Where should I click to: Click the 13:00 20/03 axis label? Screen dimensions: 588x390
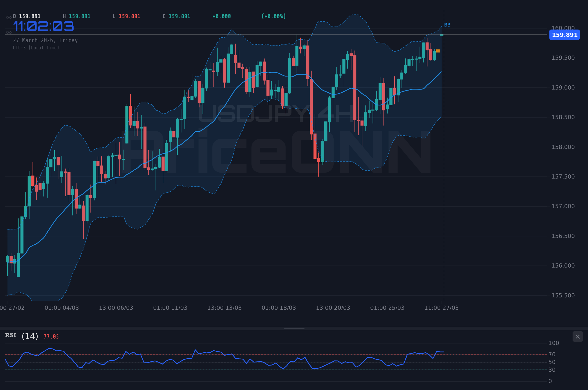[333, 308]
